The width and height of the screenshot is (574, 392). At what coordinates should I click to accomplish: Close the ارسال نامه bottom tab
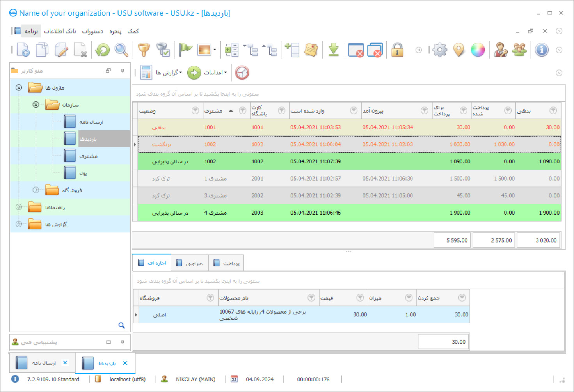click(x=65, y=363)
